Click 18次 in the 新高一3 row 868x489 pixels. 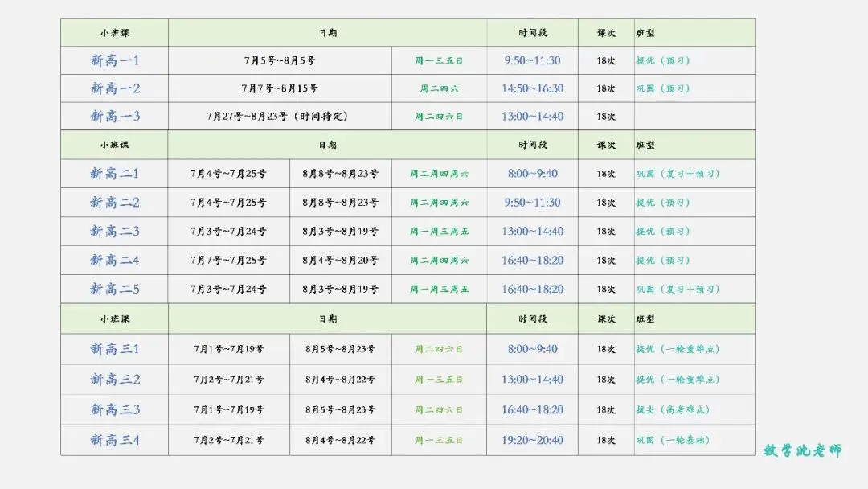pos(606,117)
